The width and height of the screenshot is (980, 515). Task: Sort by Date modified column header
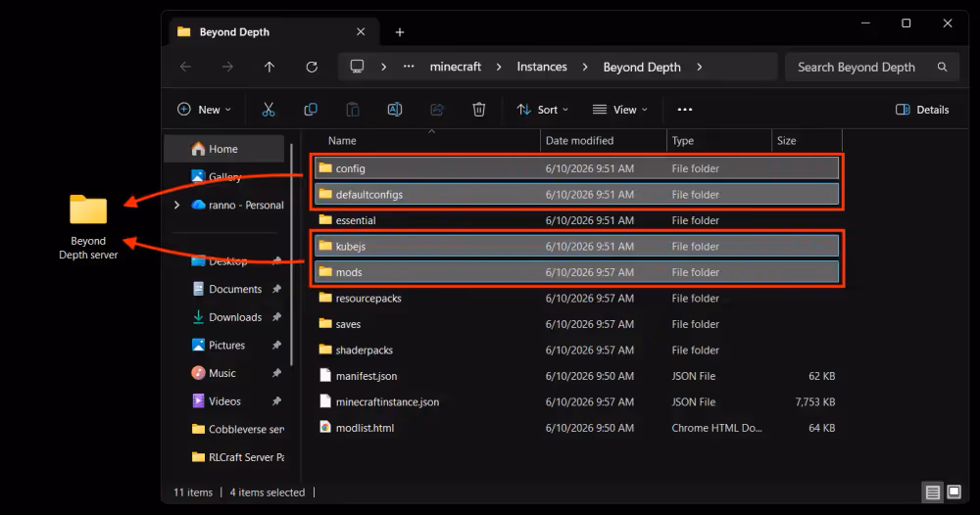pyautogui.click(x=604, y=141)
